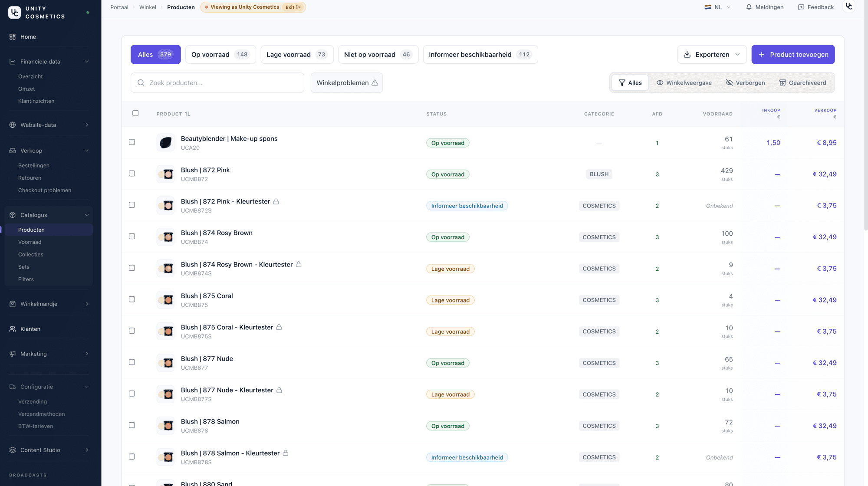Image resolution: width=868 pixels, height=486 pixels.
Task: Click the search magnifier icon
Action: click(141, 83)
